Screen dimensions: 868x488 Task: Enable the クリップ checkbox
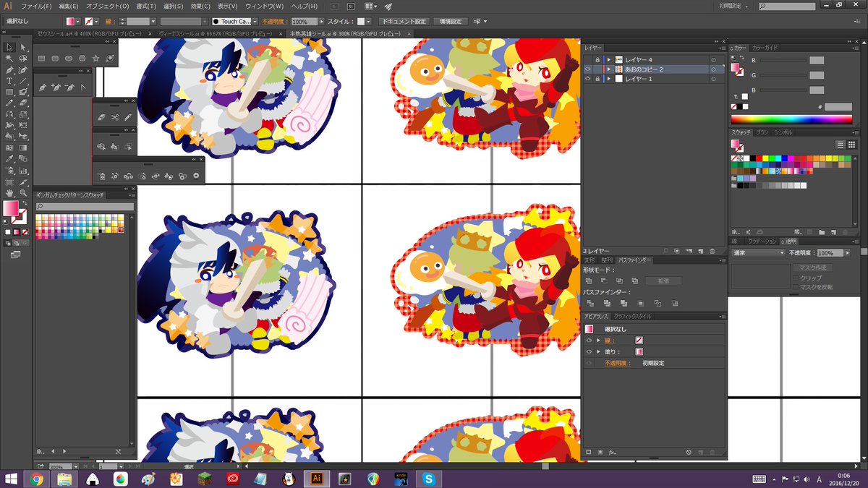(796, 278)
